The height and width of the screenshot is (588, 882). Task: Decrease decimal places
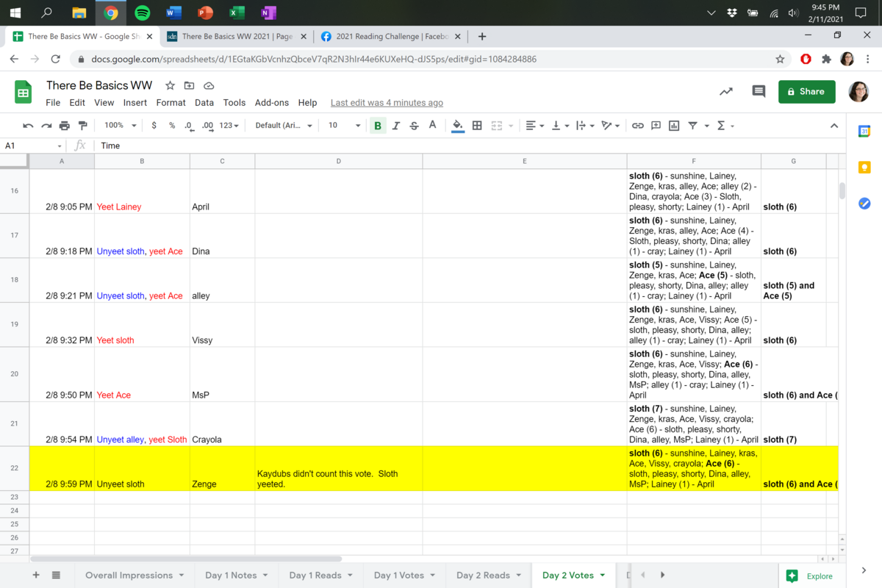(189, 126)
